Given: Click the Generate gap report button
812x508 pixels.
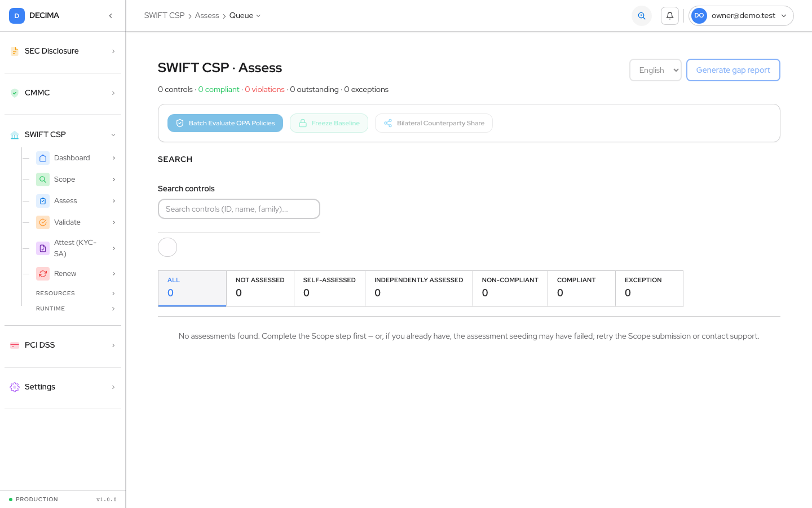Looking at the screenshot, I should [733, 70].
